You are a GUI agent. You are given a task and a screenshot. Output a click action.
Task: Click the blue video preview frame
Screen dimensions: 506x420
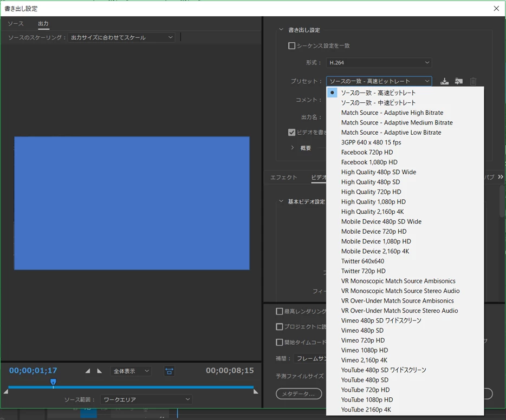click(x=132, y=203)
